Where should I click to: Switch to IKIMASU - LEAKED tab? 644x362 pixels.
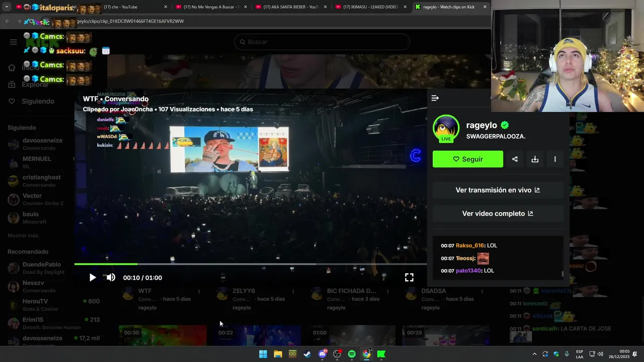(x=370, y=7)
